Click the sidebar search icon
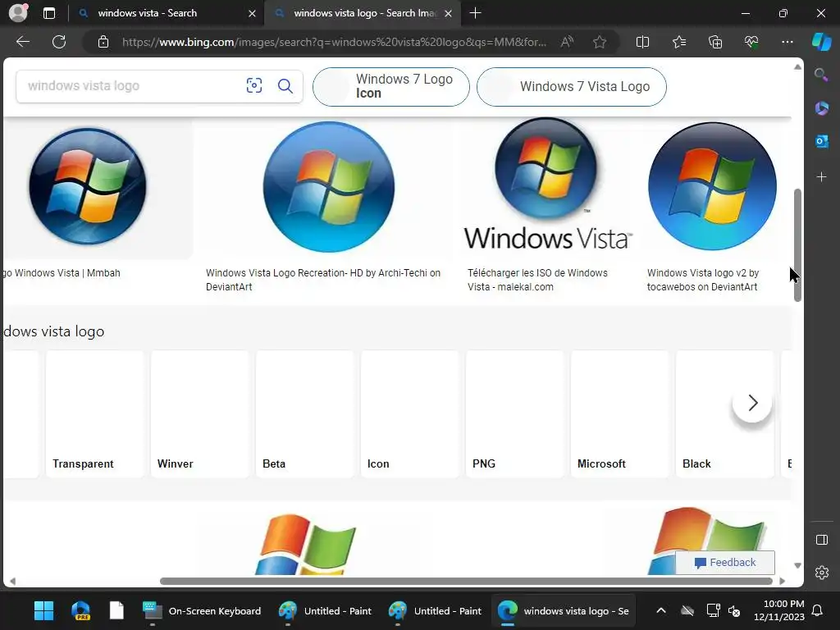This screenshot has width=840, height=630. click(821, 75)
